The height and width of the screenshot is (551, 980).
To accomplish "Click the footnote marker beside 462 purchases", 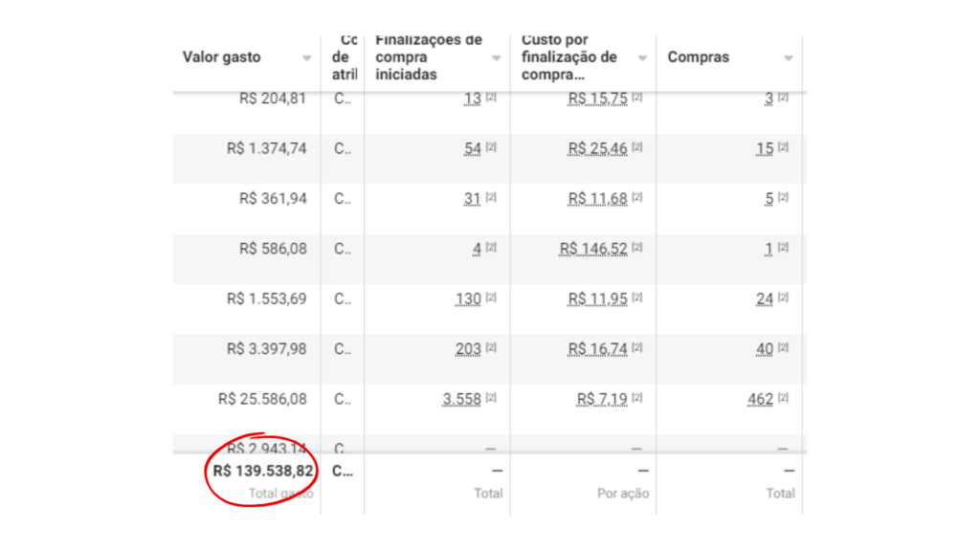I will (783, 397).
